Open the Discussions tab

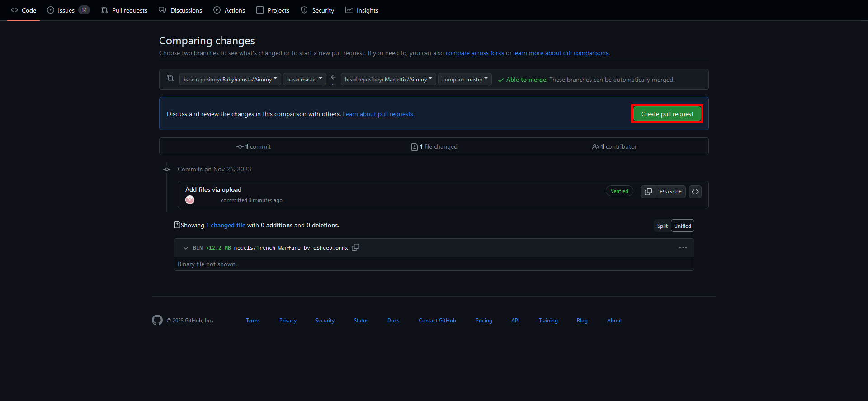[180, 10]
